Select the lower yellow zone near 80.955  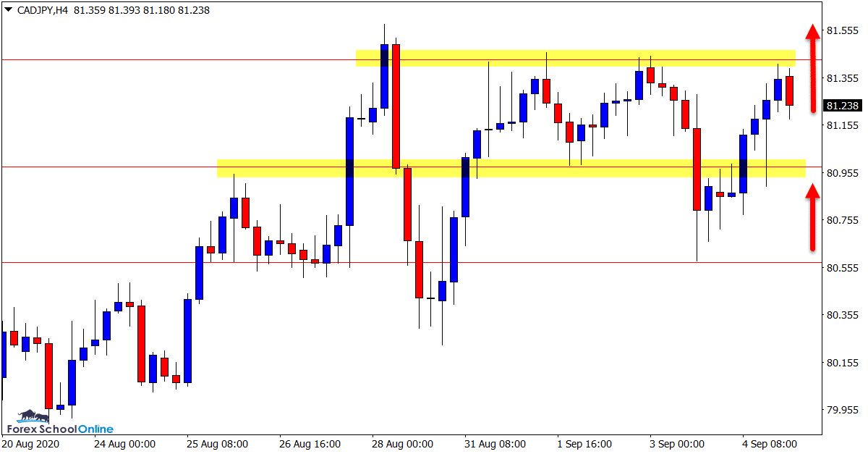pyautogui.click(x=510, y=168)
